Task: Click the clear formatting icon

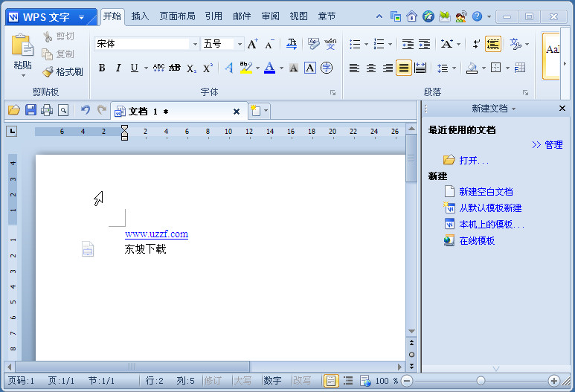Action: pos(292,44)
